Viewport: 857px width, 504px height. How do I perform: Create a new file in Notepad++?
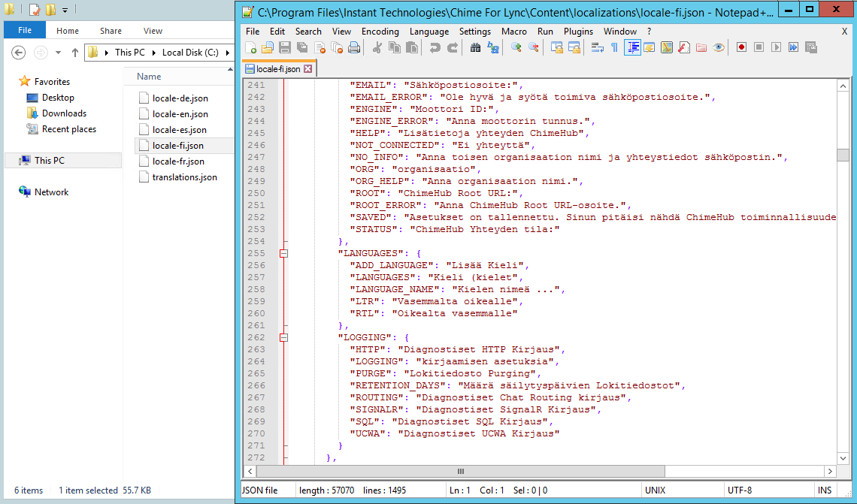[x=251, y=48]
